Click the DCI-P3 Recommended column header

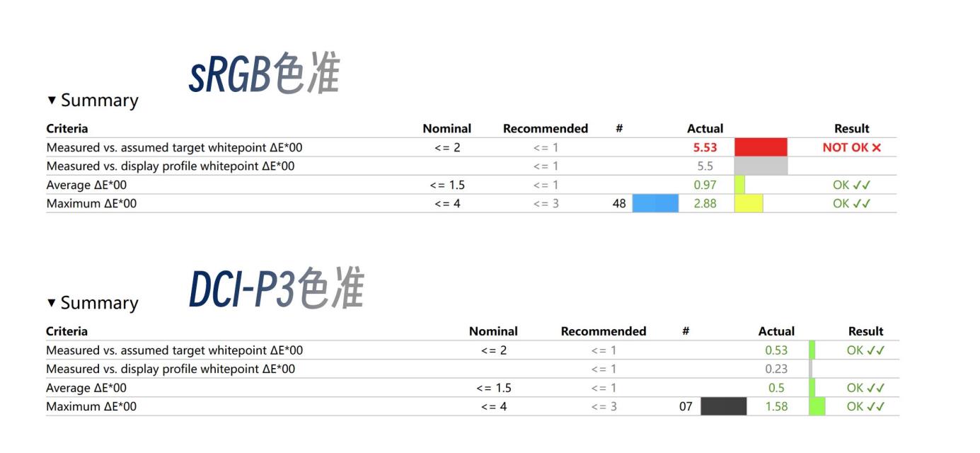pyautogui.click(x=603, y=331)
